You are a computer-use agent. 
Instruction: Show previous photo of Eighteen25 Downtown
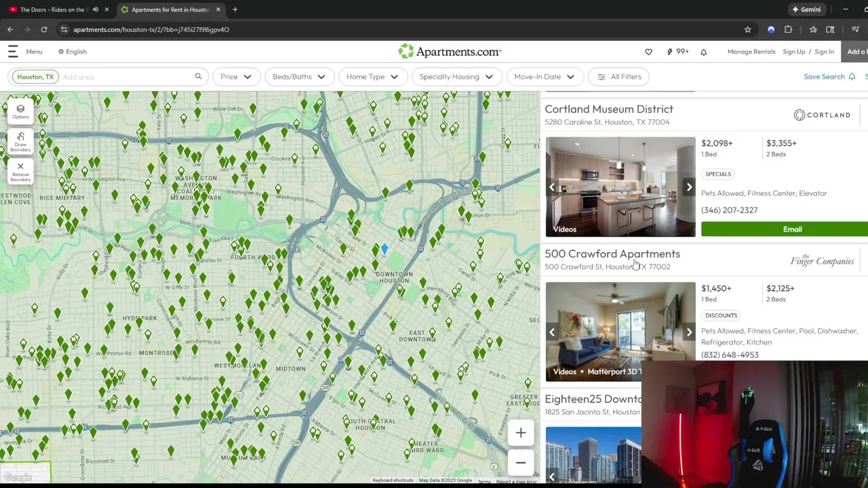coord(552,477)
